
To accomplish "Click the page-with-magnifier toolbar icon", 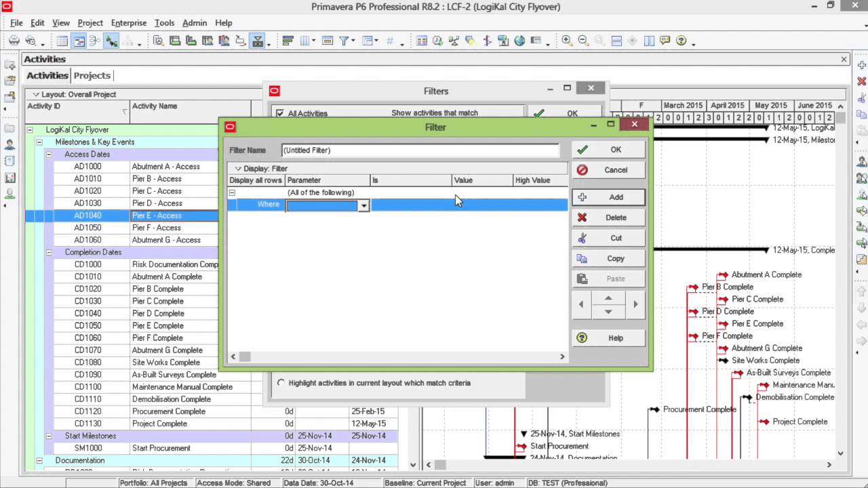I will click(x=159, y=41).
